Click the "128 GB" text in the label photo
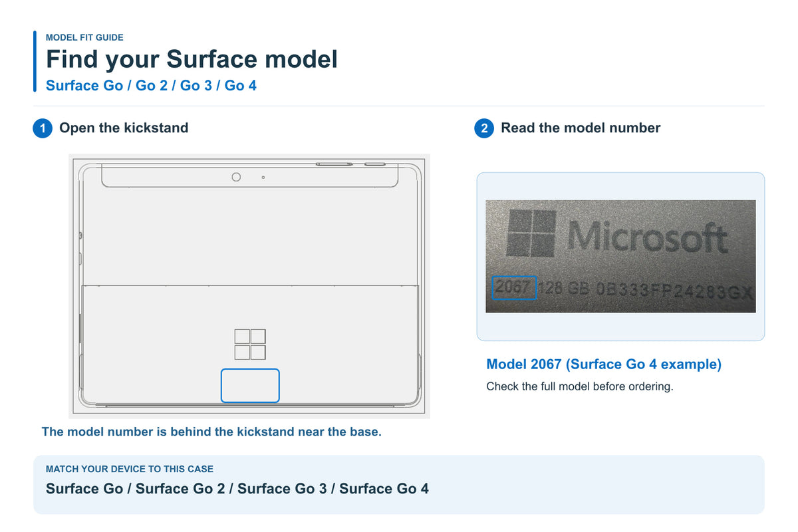This screenshot has height=532, width=798. tap(565, 289)
